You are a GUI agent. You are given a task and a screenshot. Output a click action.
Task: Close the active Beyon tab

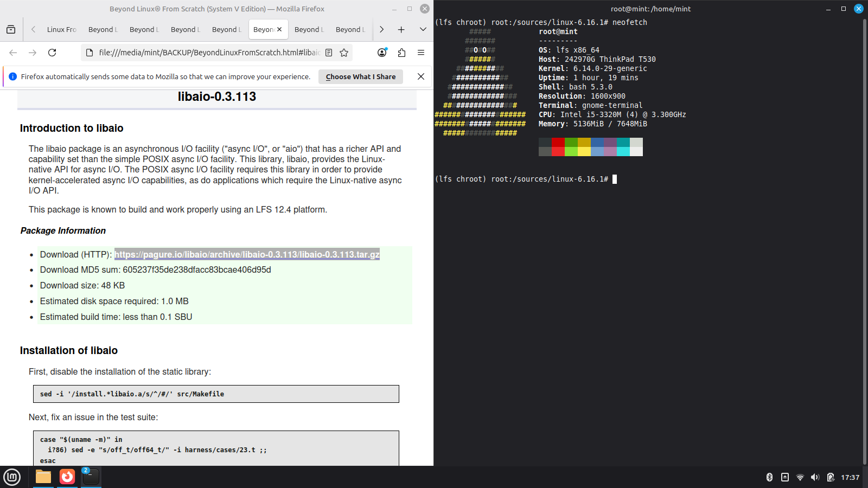click(x=279, y=29)
